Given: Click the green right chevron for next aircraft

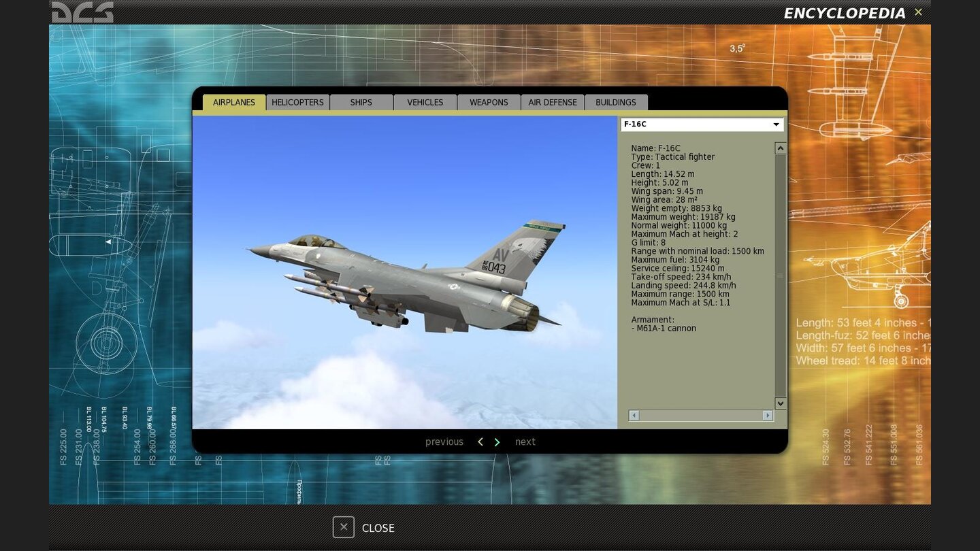Looking at the screenshot, I should [x=497, y=442].
